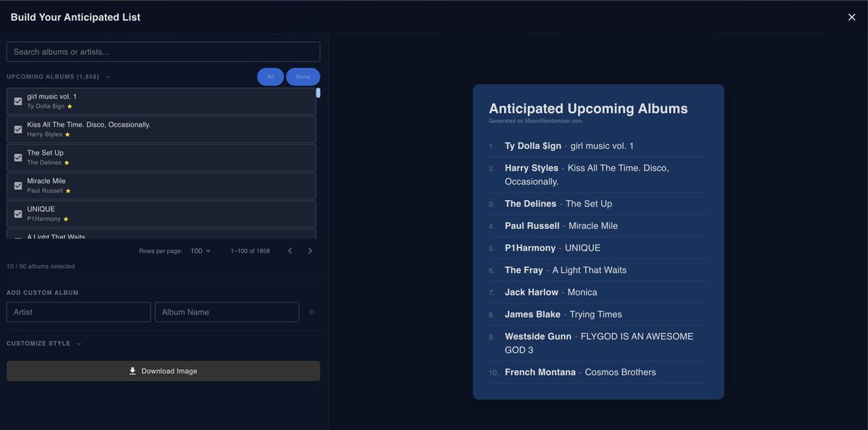Screen dimensions: 868x430
Task: Click French Montana - Cosmos Brothers entry
Action: tap(599, 372)
